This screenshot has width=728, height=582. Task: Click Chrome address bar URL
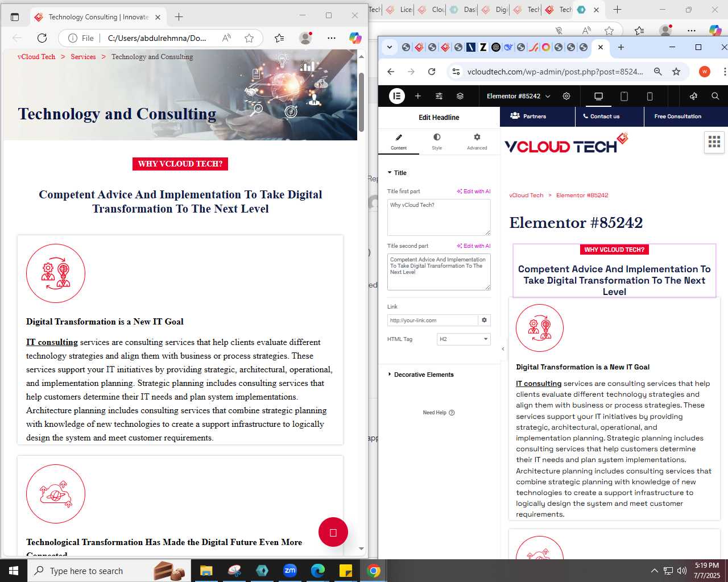(x=555, y=72)
